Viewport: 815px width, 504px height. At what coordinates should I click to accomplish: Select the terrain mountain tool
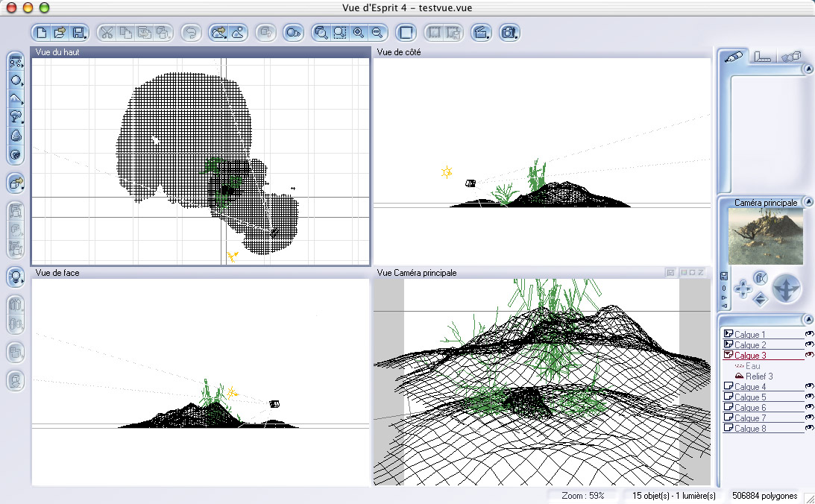16,98
